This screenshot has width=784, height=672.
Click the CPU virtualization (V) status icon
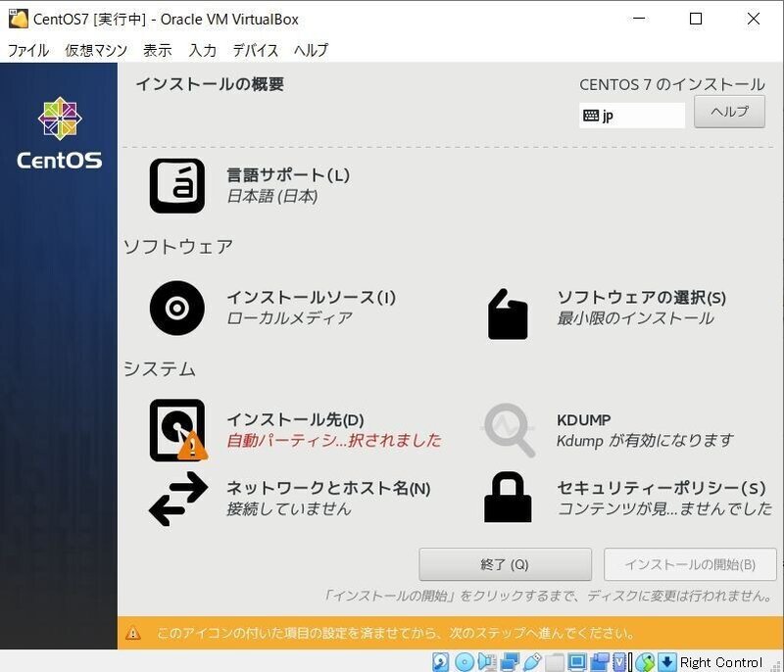[619, 662]
